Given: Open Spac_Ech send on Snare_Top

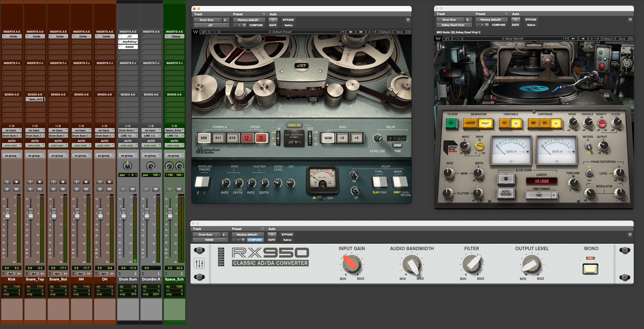Looking at the screenshot, I should pyautogui.click(x=36, y=99).
